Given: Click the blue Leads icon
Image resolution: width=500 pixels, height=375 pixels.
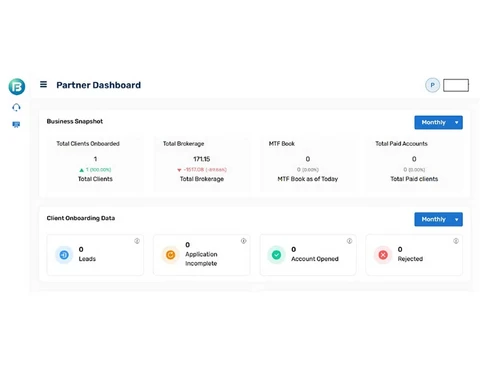Looking at the screenshot, I should pyautogui.click(x=64, y=255).
